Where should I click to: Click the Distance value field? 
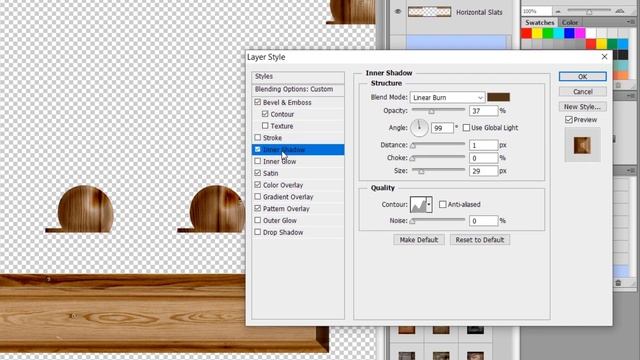tap(484, 145)
